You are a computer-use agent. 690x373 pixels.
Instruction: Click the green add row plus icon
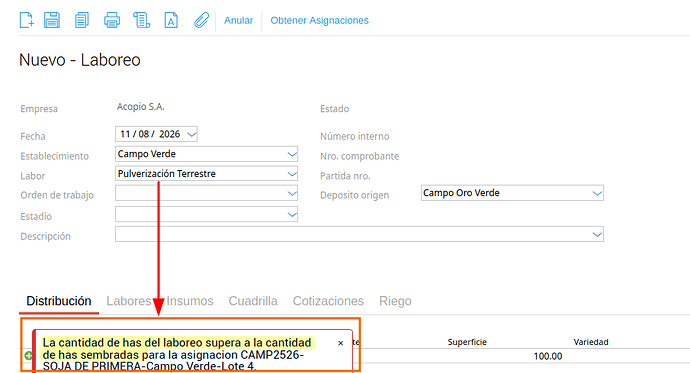click(x=29, y=355)
